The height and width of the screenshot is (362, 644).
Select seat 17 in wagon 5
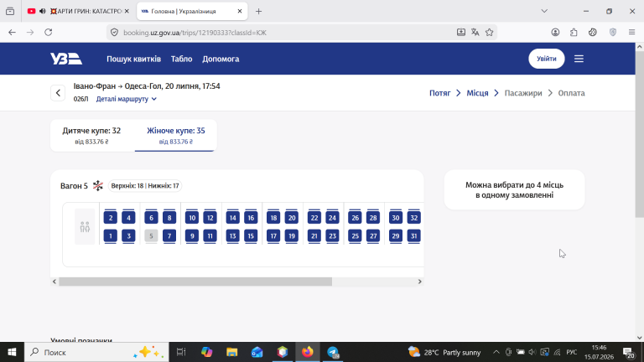273,235
